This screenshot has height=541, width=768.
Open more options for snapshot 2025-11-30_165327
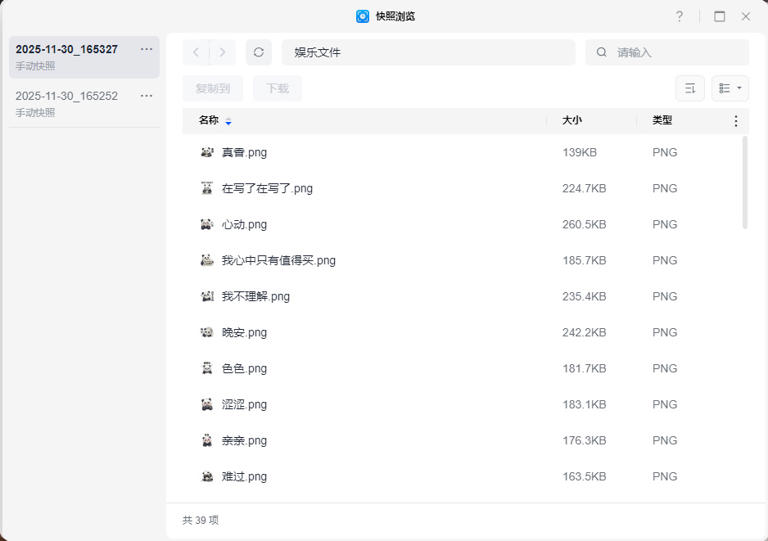click(x=147, y=49)
